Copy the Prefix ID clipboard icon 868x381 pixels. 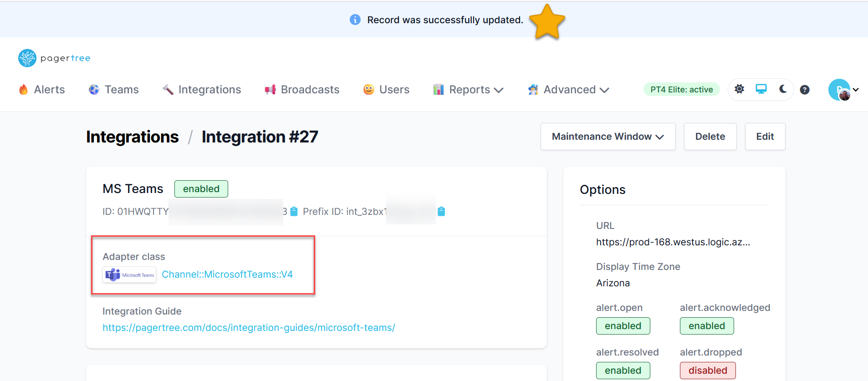pyautogui.click(x=441, y=211)
